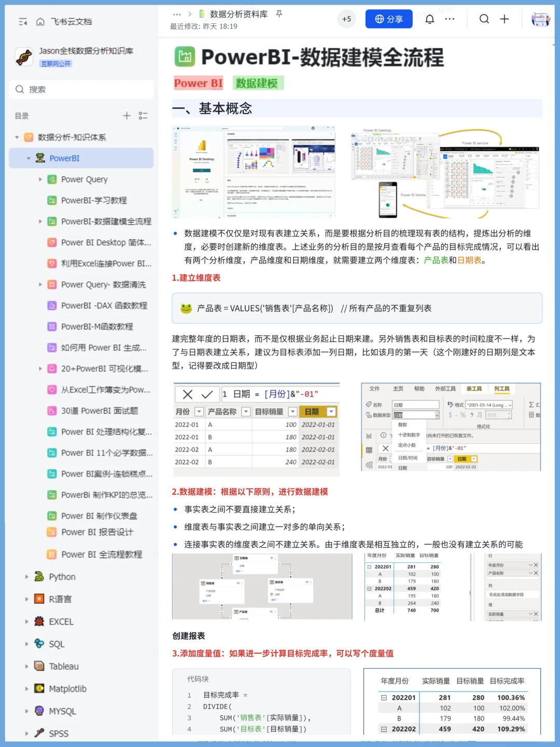Collapse the sidebar with the top-left icon
The image size is (560, 747).
23,22
